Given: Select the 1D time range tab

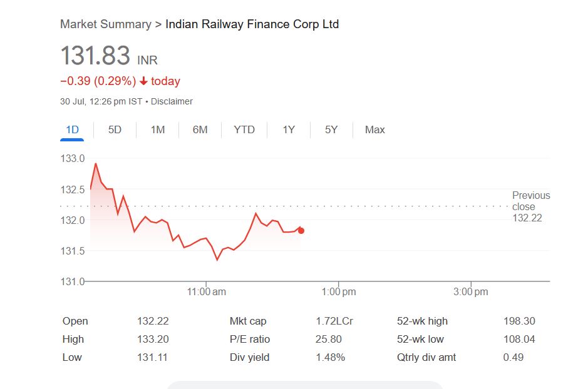Looking at the screenshot, I should coord(73,129).
